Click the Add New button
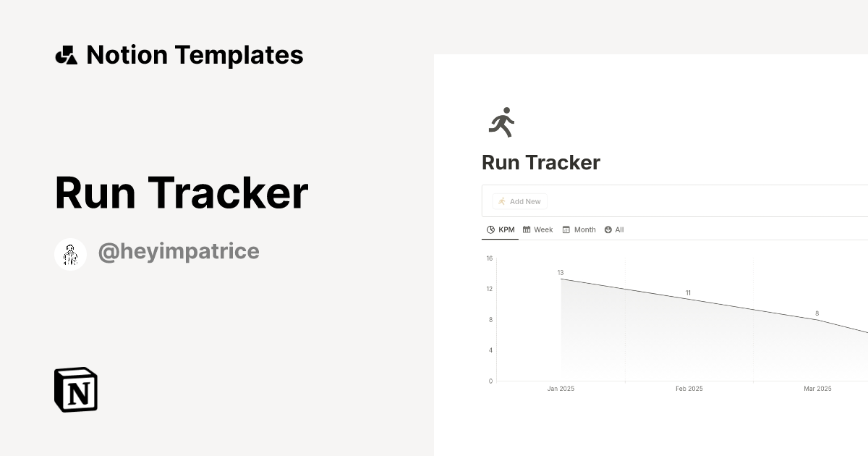868x456 pixels. click(x=519, y=201)
